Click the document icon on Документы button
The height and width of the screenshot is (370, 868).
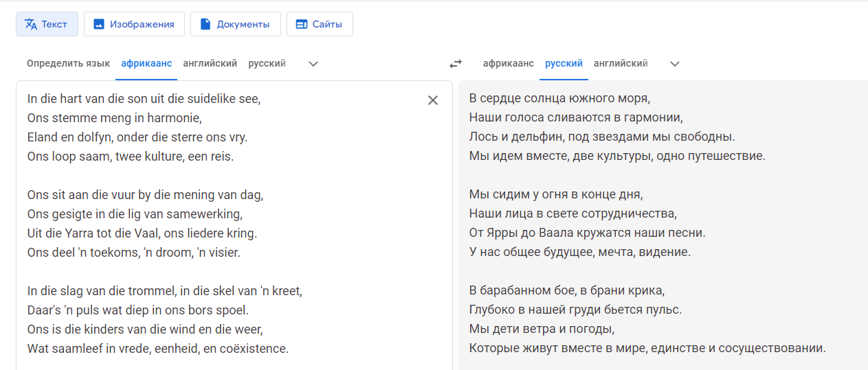pos(205,24)
